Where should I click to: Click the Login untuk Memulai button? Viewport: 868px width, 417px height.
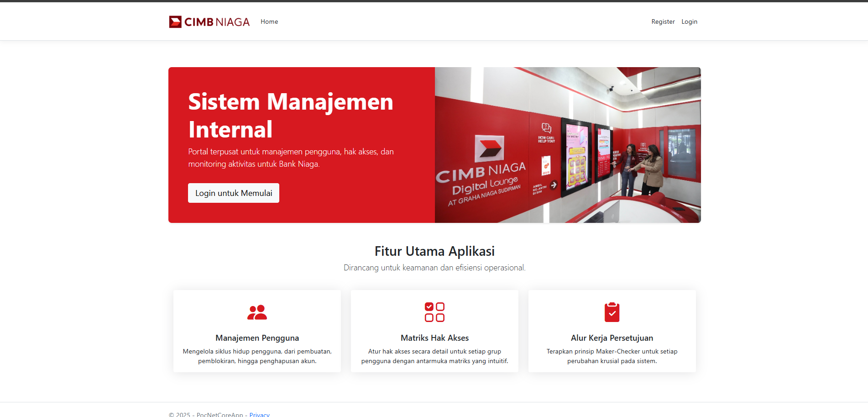[234, 193]
